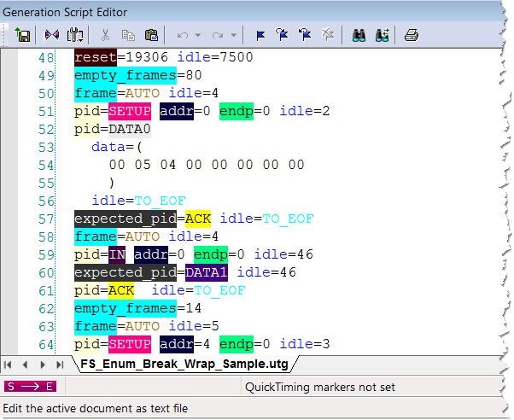Screen dimensions: 514x420
Task: Click the Undo arrow icon
Action: click(x=183, y=35)
